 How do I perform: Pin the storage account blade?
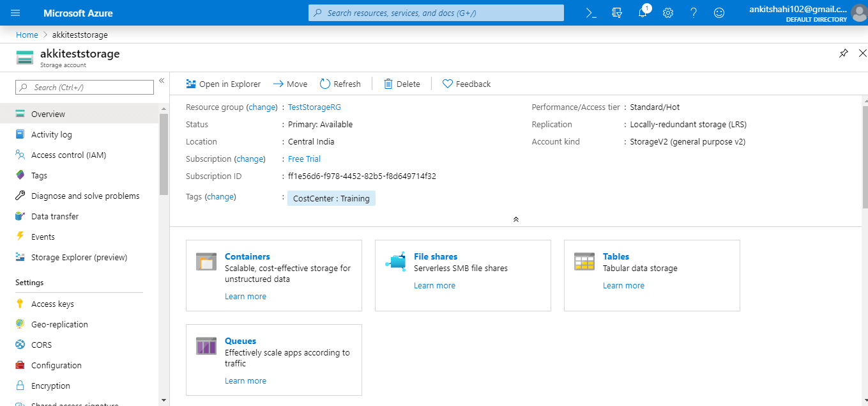[x=844, y=53]
